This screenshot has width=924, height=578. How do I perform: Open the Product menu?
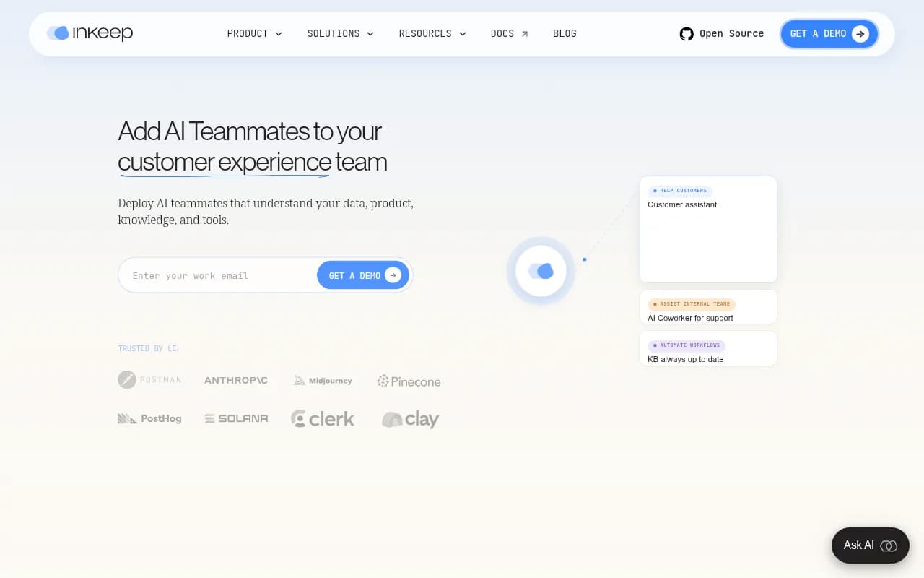tap(254, 33)
